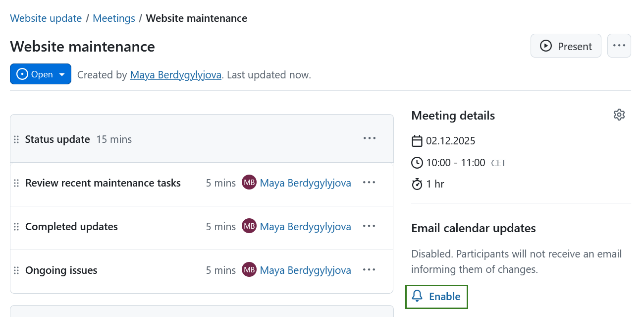644x317 pixels.
Task: Click MB avatar on Ongoing issues row
Action: [249, 270]
